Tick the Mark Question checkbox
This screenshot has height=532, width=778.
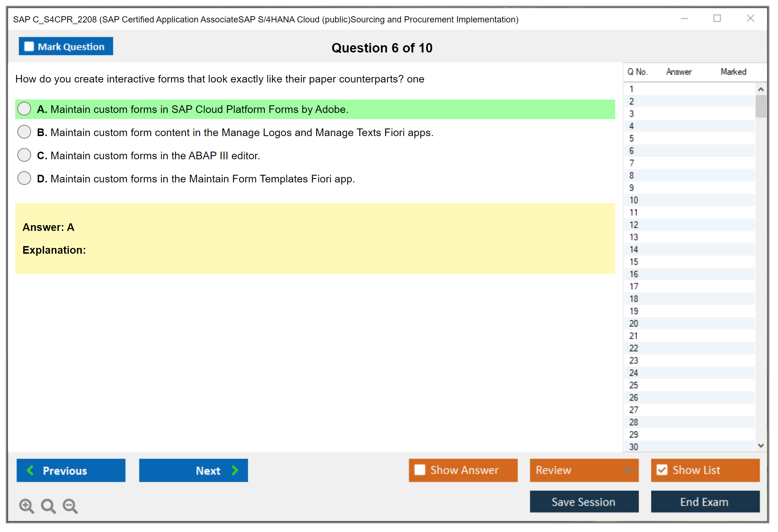coord(29,46)
